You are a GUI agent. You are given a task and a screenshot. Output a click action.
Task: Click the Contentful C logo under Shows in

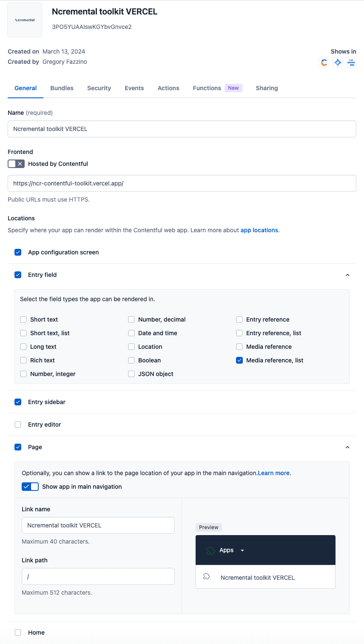[324, 63]
